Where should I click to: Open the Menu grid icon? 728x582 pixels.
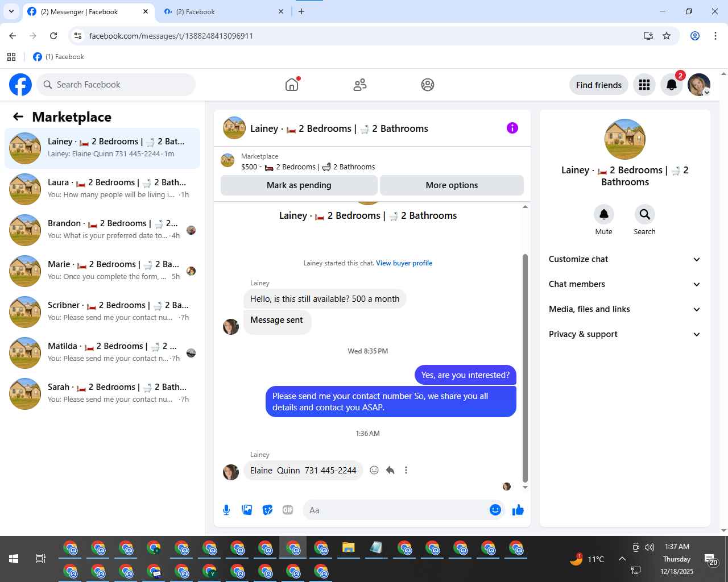pos(644,85)
